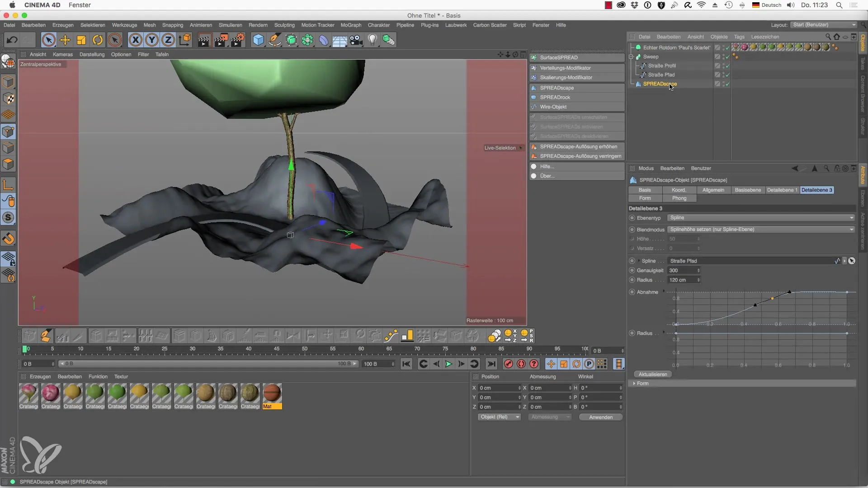Toggle Genauigkeit animation radio dot
The width and height of the screenshot is (868, 488).
(x=632, y=270)
